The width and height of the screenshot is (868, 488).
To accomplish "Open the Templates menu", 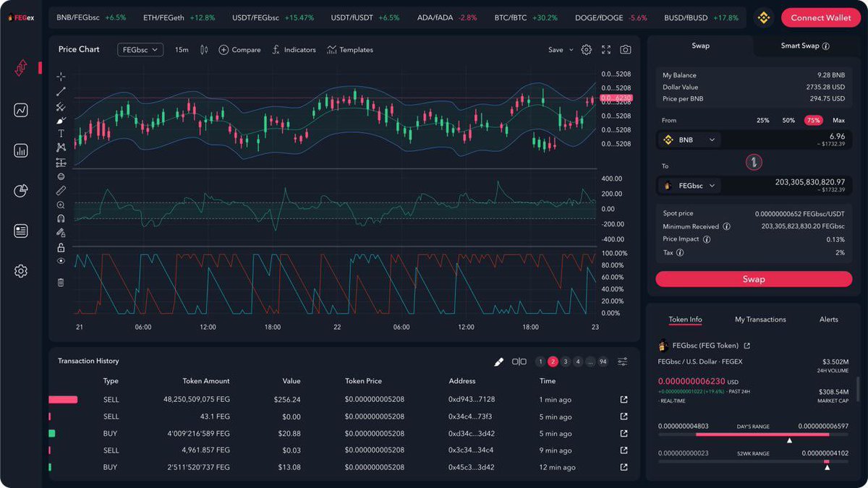I will 350,50.
